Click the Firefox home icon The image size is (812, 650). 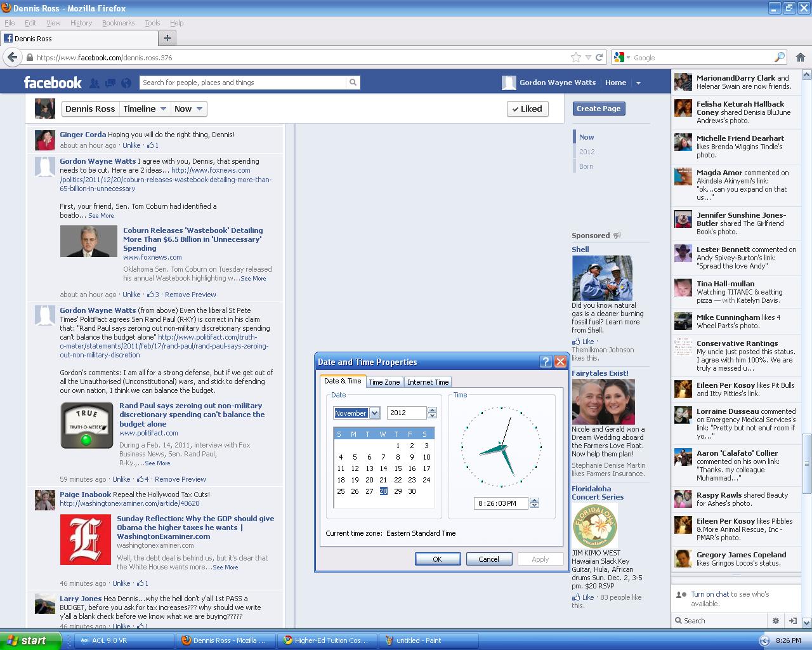pos(801,57)
